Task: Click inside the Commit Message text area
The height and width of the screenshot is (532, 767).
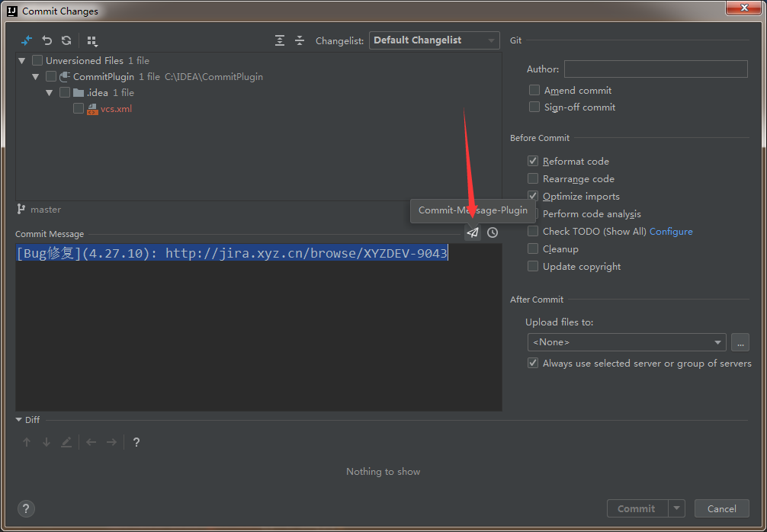Action: tap(258, 328)
